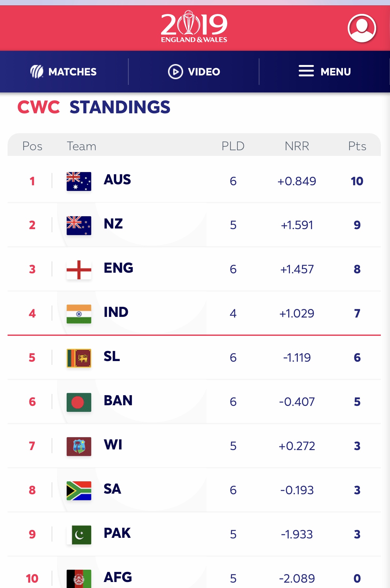Select the Australia flag icon
The image size is (390, 588).
(79, 181)
